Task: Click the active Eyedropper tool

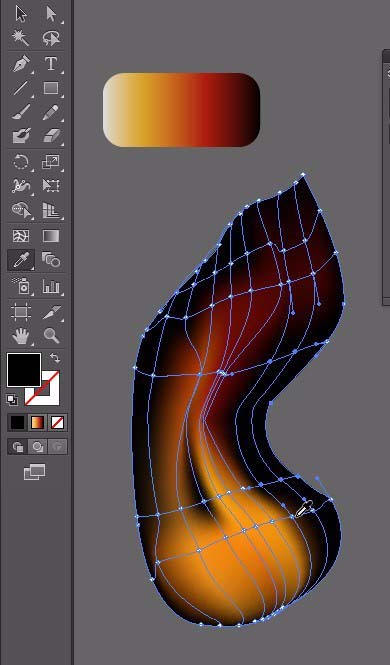Action: (x=21, y=260)
